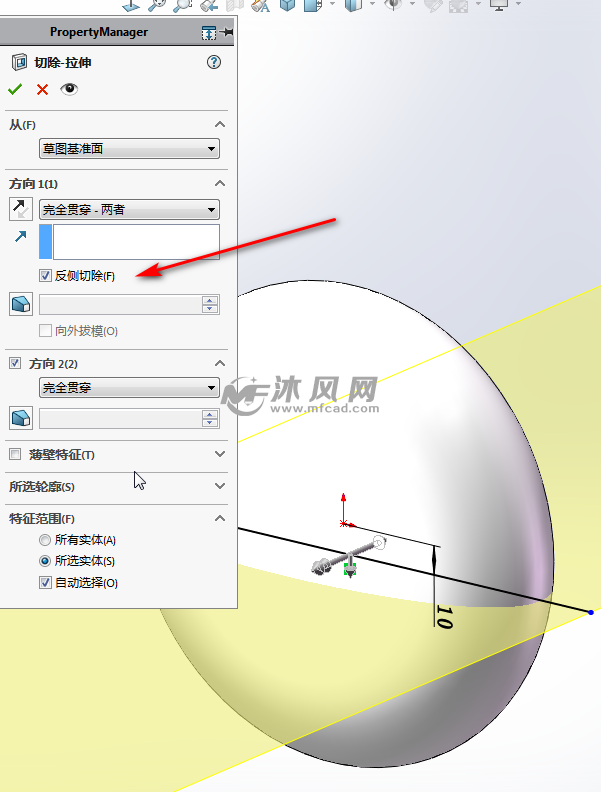Click the reverse direction button in 方向1
The image size is (601, 792).
pyautogui.click(x=21, y=209)
